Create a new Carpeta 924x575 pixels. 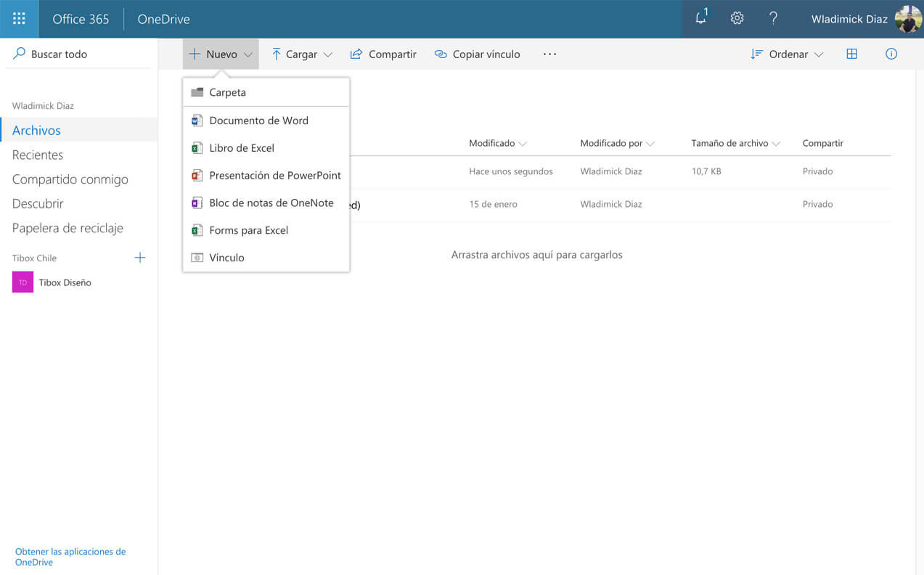[x=266, y=93]
